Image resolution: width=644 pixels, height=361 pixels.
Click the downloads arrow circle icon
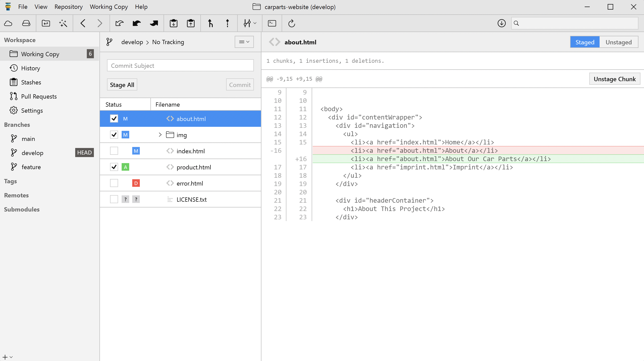[501, 23]
